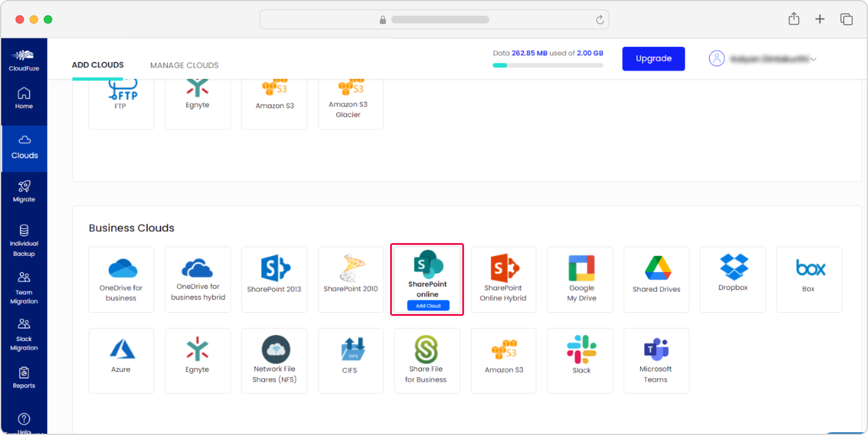Open Individual Backup in sidebar
The image size is (868, 435).
[x=24, y=241]
